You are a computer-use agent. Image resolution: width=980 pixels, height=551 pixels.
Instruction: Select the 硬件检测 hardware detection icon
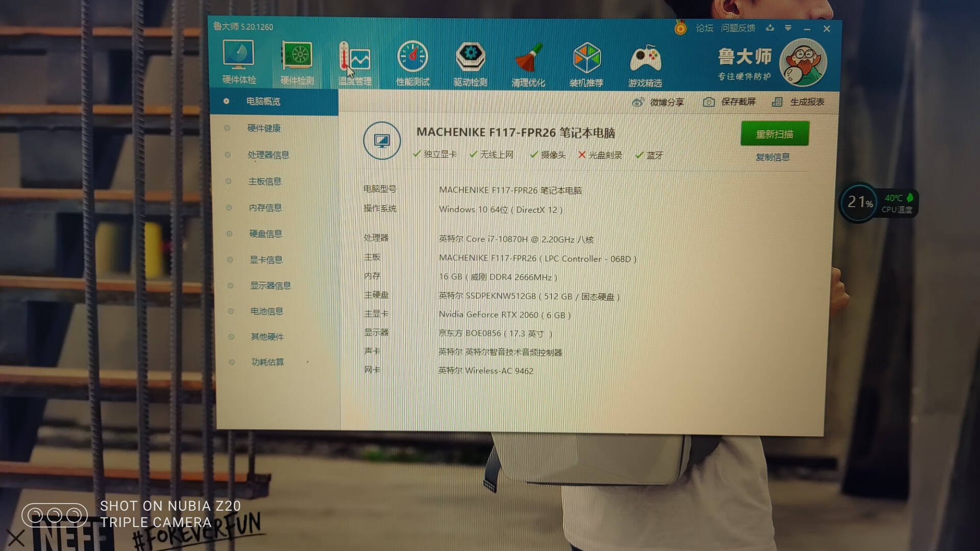point(297,63)
